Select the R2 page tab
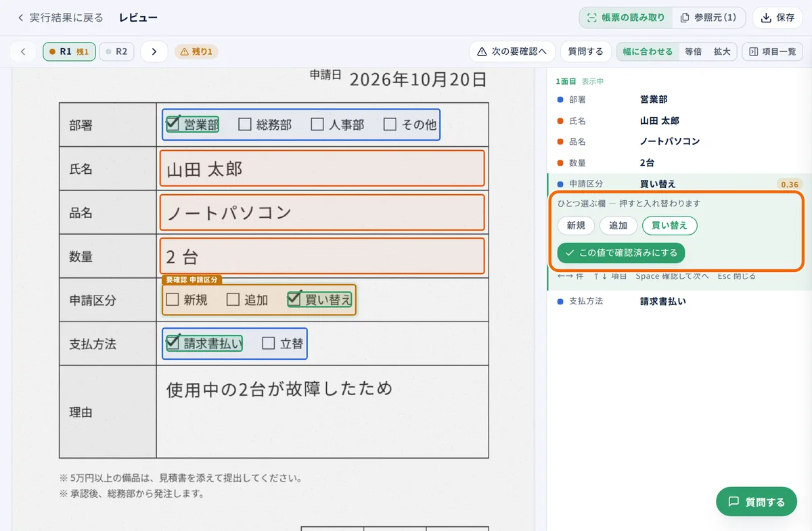Screen dimensions: 812x531 pyautogui.click(x=116, y=51)
